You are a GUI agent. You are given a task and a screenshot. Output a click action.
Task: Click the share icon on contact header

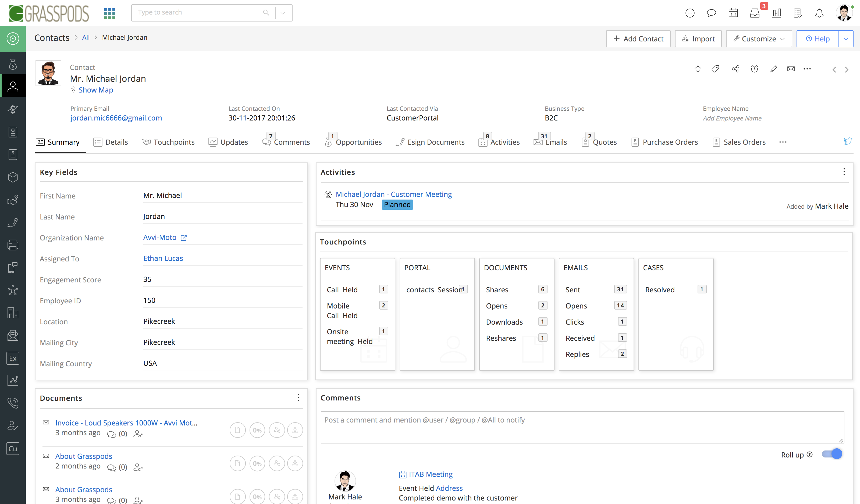735,69
